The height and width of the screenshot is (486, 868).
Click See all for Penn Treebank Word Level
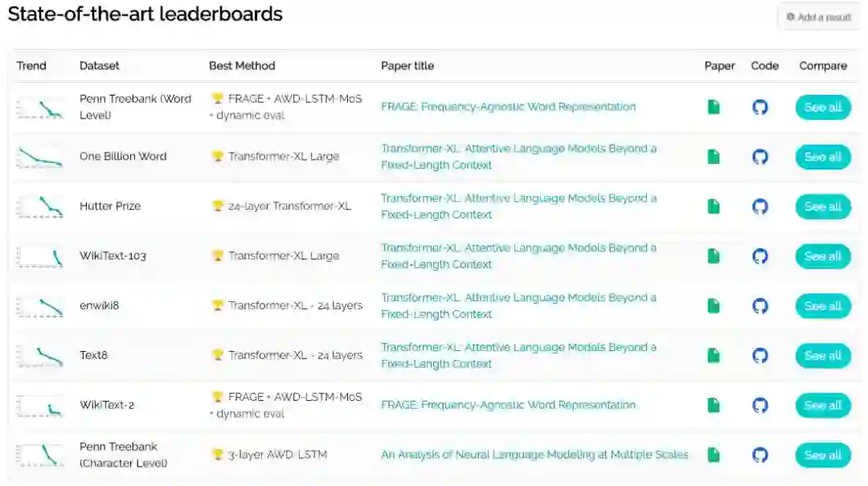click(x=823, y=107)
